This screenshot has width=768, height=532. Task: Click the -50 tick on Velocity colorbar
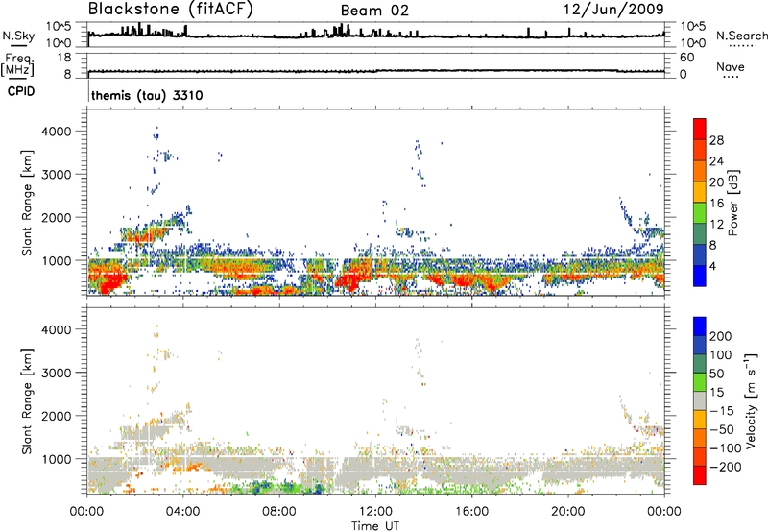pyautogui.click(x=721, y=429)
